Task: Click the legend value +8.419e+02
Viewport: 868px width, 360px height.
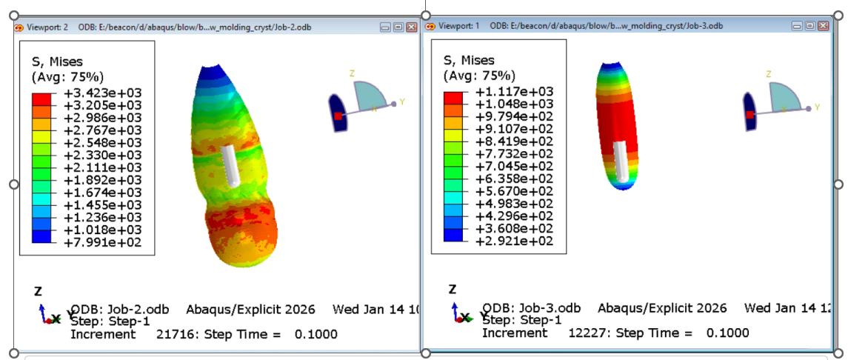Action: (515, 141)
